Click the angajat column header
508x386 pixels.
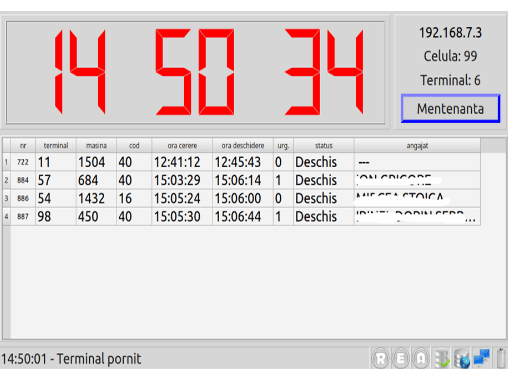417,146
